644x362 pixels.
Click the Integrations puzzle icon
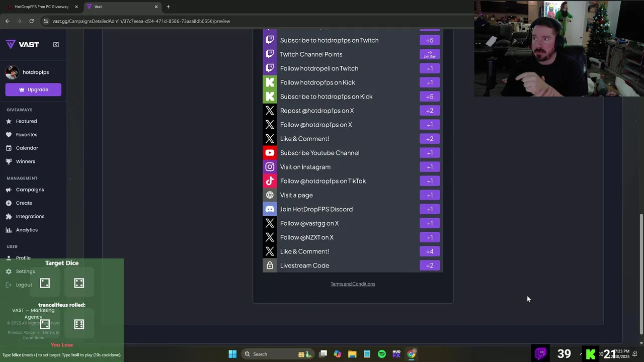click(x=9, y=217)
